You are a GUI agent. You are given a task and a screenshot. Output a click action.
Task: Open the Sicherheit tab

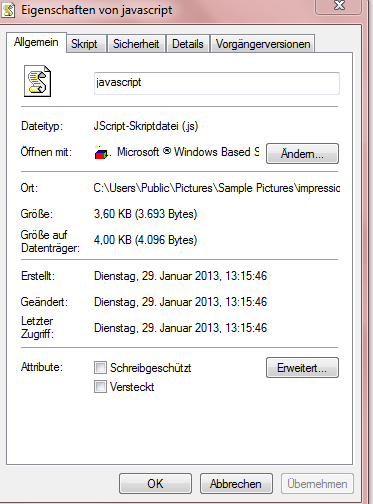click(x=136, y=44)
